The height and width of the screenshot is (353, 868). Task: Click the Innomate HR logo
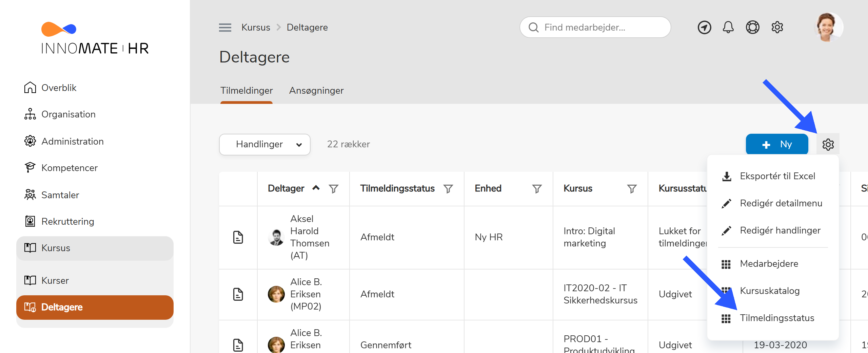tap(95, 38)
